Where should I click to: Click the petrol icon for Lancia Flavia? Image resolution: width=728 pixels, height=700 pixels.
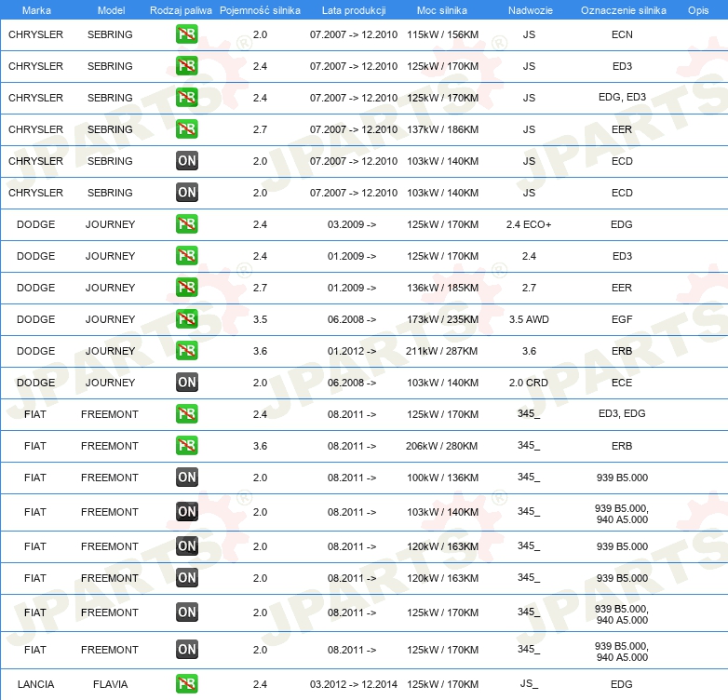(x=187, y=684)
